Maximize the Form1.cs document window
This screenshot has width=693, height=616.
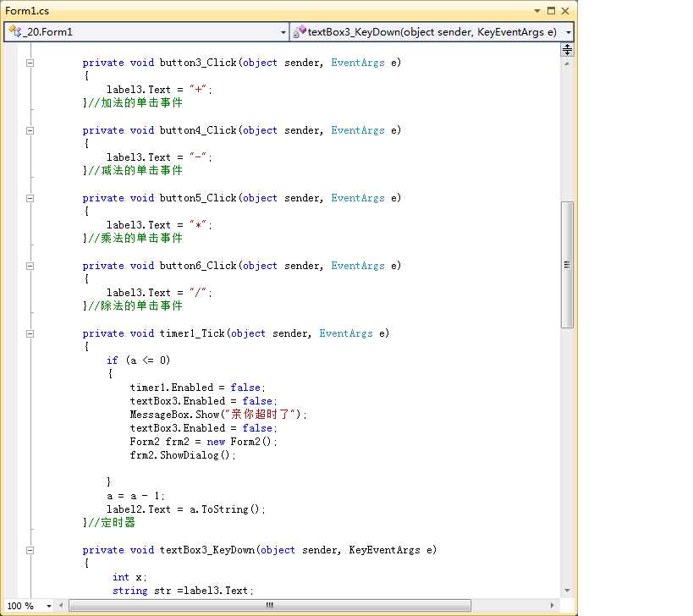point(551,11)
